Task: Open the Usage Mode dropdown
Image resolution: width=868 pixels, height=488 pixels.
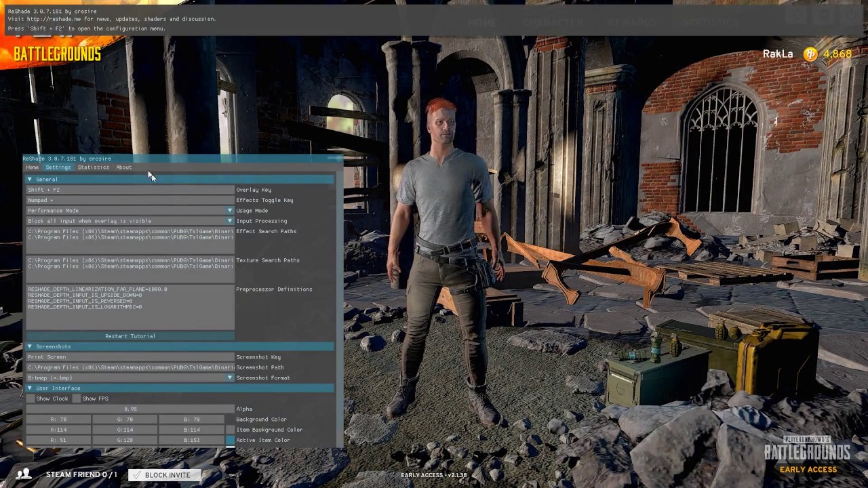Action: coord(130,211)
